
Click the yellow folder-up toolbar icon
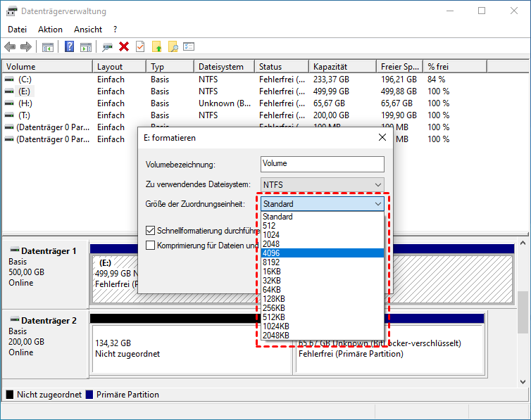coord(157,46)
